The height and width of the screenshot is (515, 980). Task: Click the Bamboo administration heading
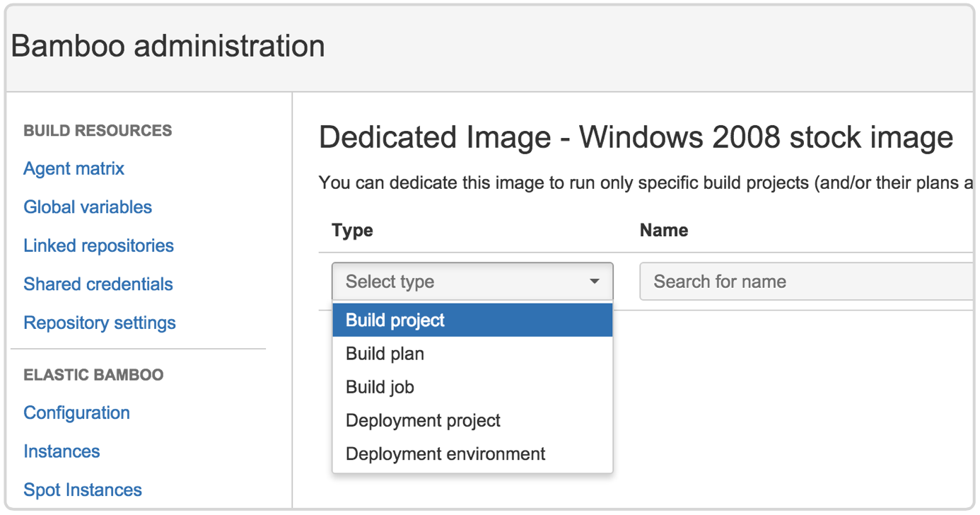tap(168, 47)
